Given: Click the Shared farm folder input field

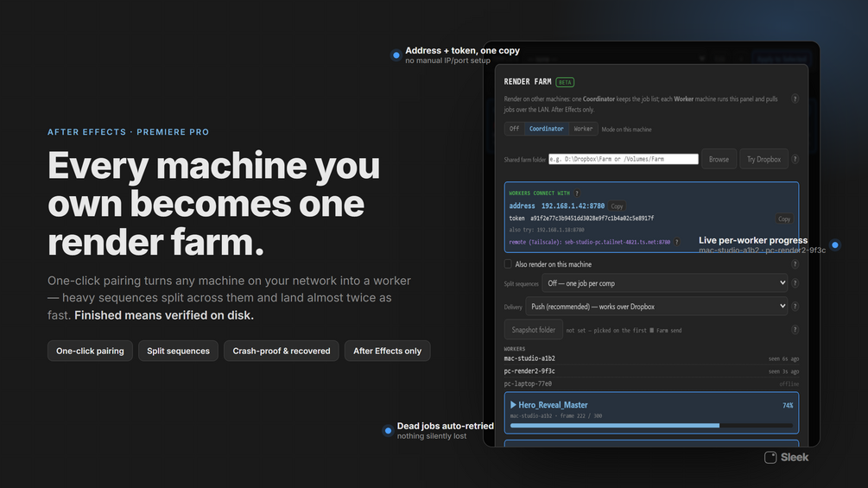Looking at the screenshot, I should click(624, 159).
